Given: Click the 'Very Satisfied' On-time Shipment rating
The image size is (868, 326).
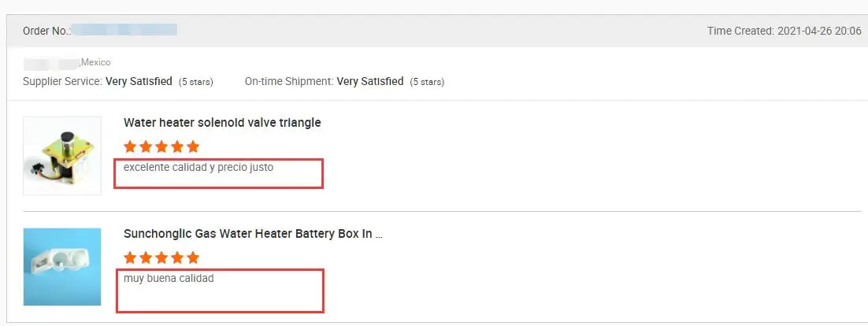Looking at the screenshot, I should coord(370,81).
